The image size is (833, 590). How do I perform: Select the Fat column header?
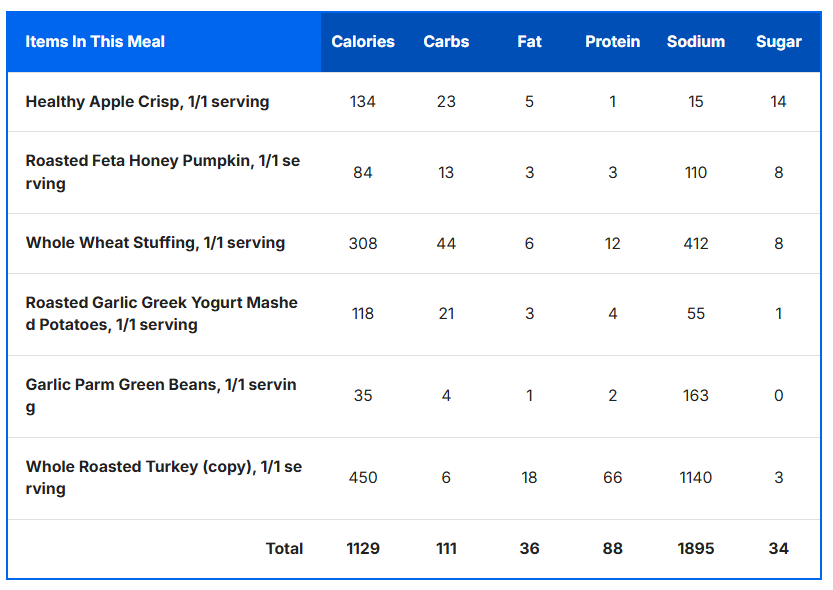pos(529,42)
